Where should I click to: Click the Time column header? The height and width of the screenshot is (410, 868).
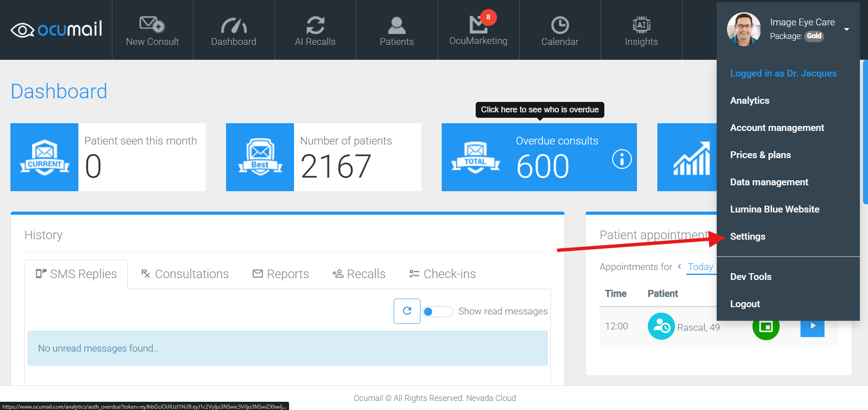tap(616, 294)
